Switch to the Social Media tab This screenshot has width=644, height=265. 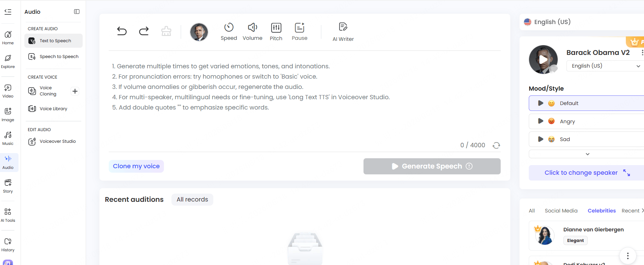tap(561, 211)
